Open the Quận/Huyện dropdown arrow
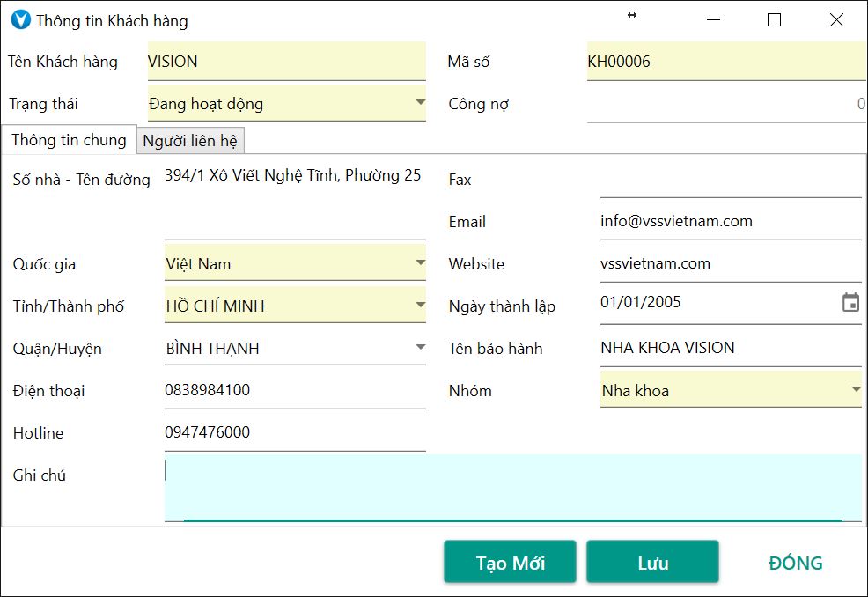Image resolution: width=868 pixels, height=597 pixels. click(x=420, y=348)
